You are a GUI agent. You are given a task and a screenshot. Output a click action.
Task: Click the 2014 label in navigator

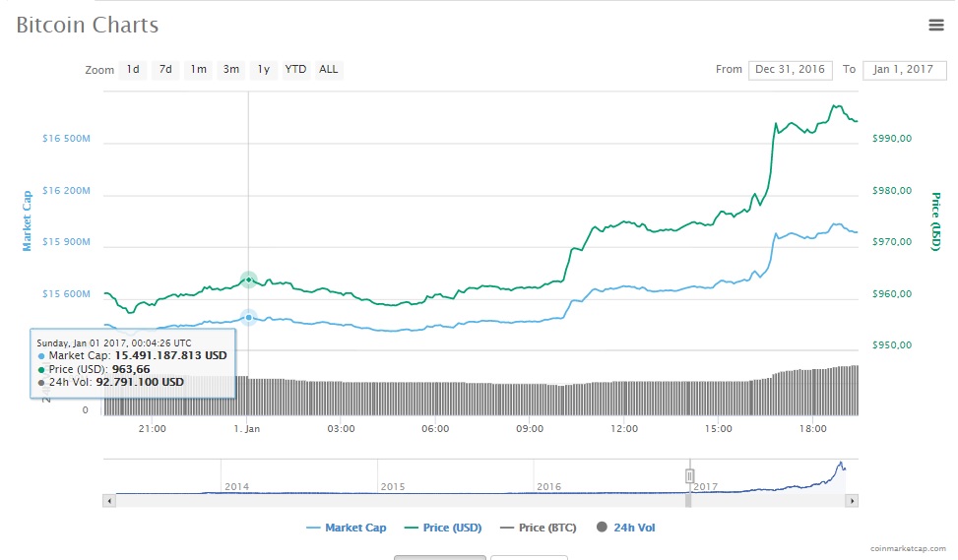[x=237, y=487]
